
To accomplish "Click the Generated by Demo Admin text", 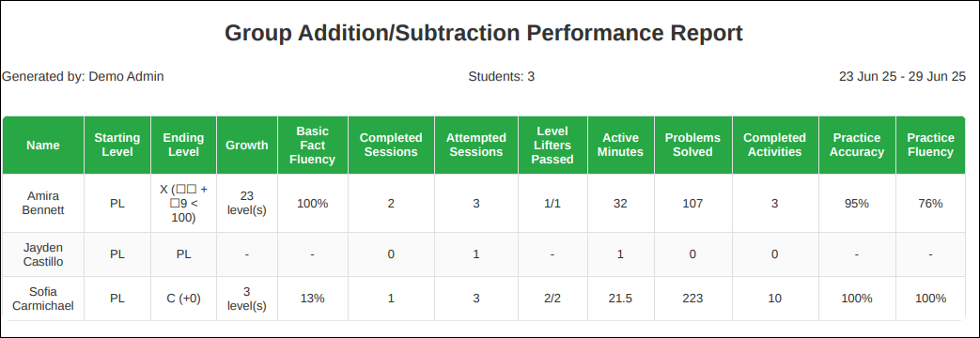I will 83,76.
